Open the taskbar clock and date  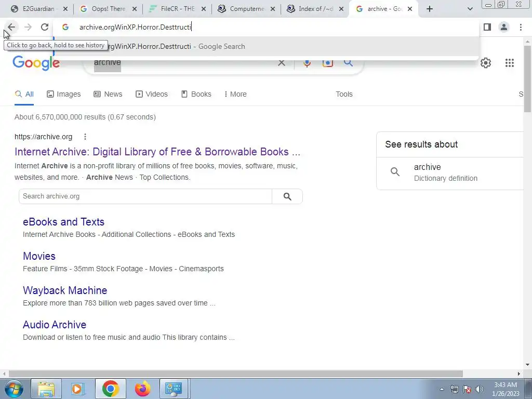(506, 389)
